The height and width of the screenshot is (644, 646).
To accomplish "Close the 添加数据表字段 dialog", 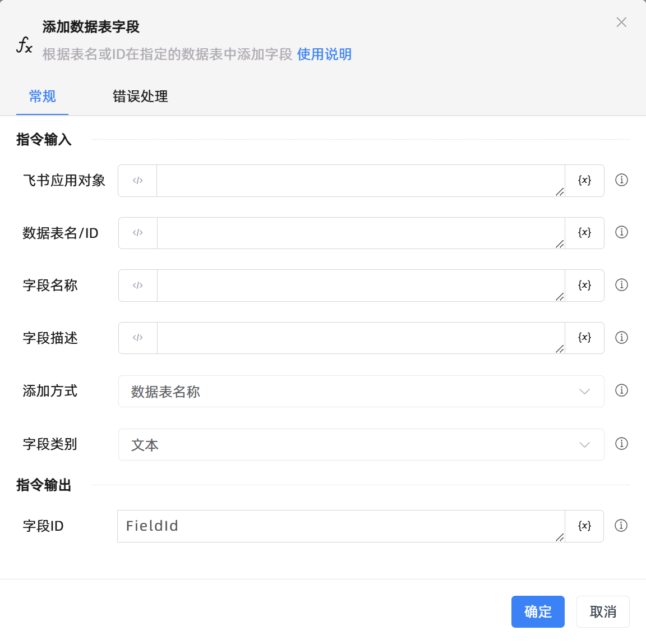I will [621, 22].
